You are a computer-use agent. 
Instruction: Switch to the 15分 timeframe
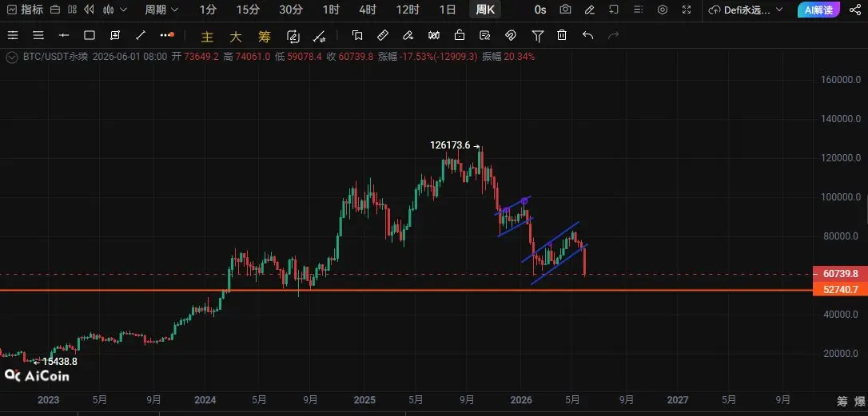(247, 10)
